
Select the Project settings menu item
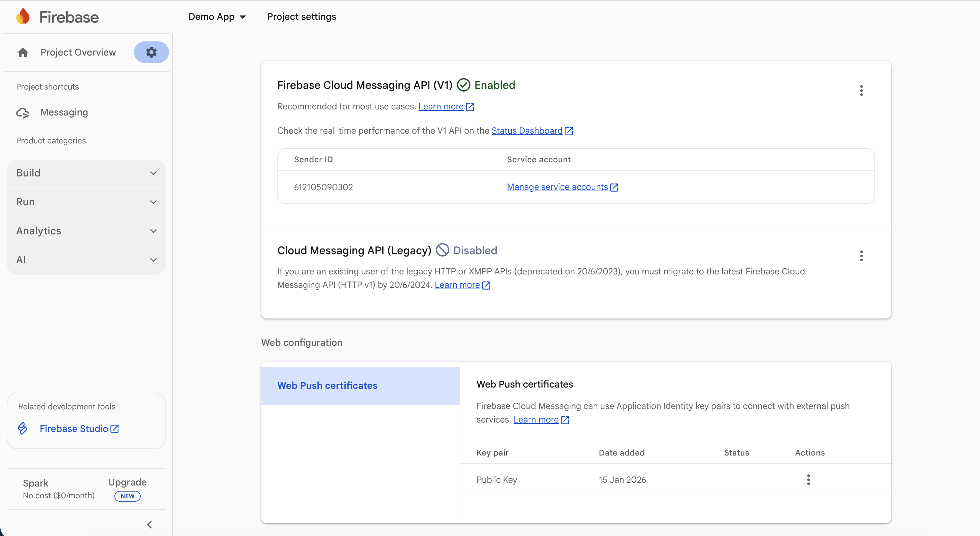301,16
